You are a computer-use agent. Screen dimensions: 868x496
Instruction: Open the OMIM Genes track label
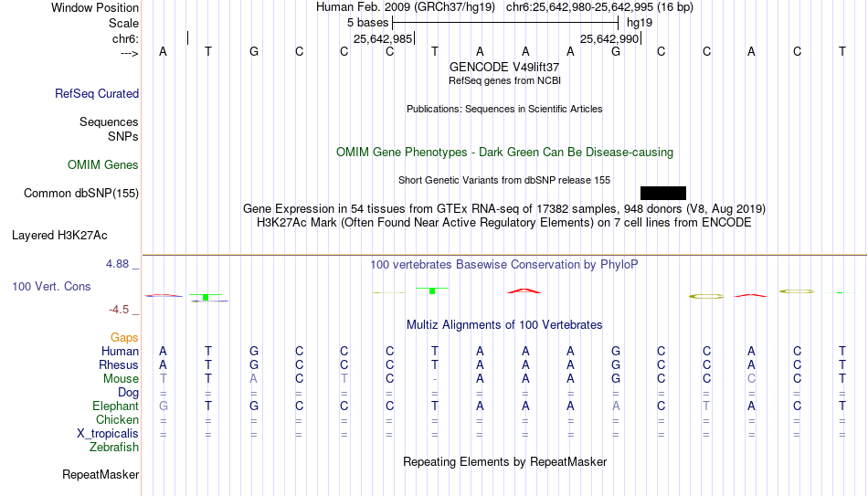[x=103, y=165]
